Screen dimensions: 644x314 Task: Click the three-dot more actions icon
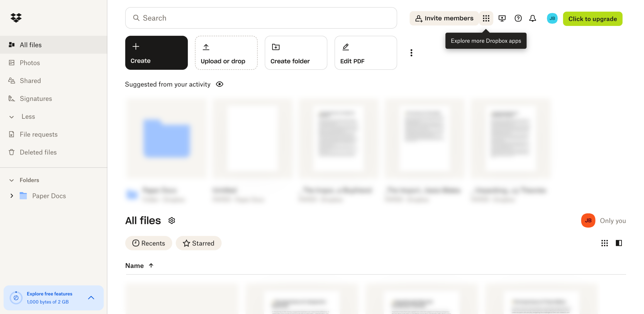(411, 53)
